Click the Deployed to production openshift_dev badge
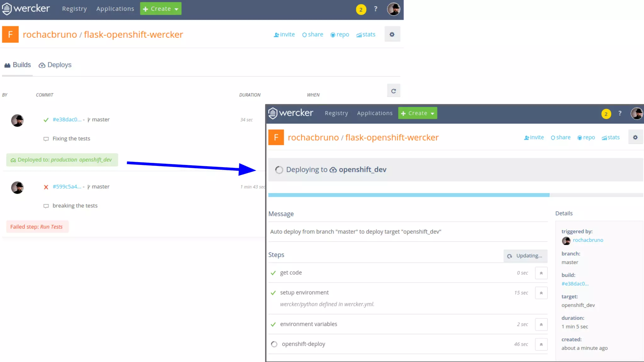Image resolution: width=644 pixels, height=362 pixels. (62, 160)
